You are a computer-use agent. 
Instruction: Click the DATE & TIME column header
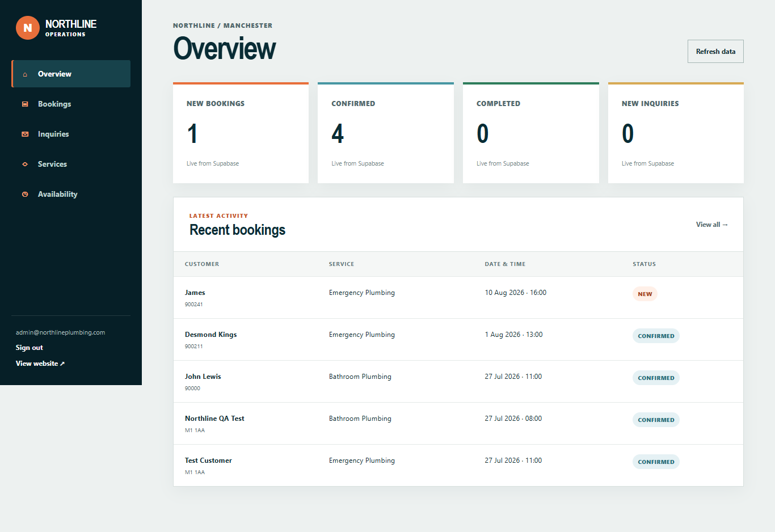505,264
